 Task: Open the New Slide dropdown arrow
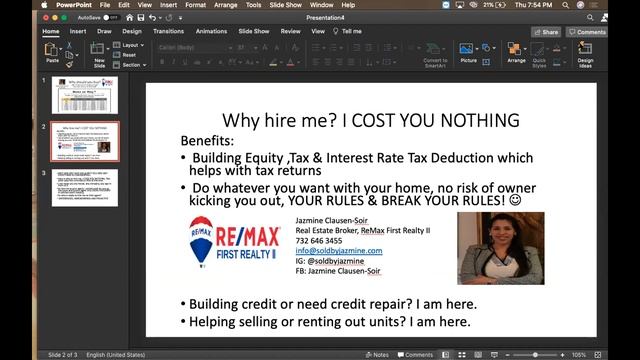click(107, 49)
